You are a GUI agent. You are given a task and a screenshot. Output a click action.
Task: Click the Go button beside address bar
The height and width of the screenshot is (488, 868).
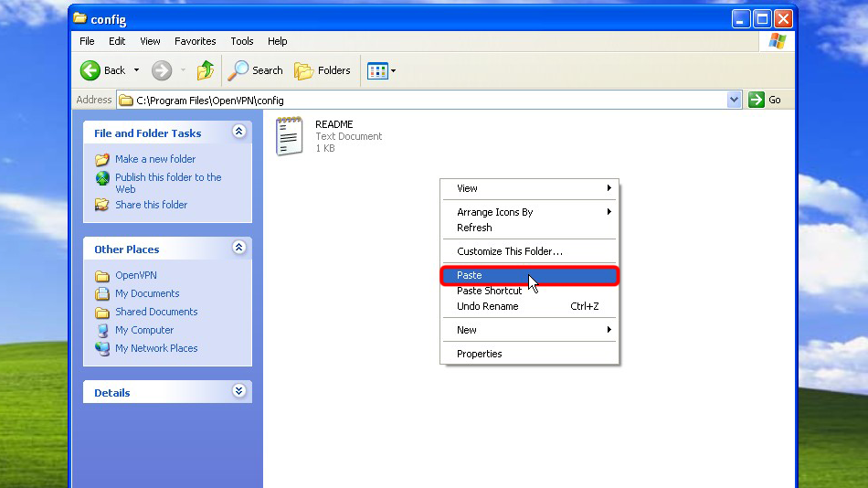765,100
